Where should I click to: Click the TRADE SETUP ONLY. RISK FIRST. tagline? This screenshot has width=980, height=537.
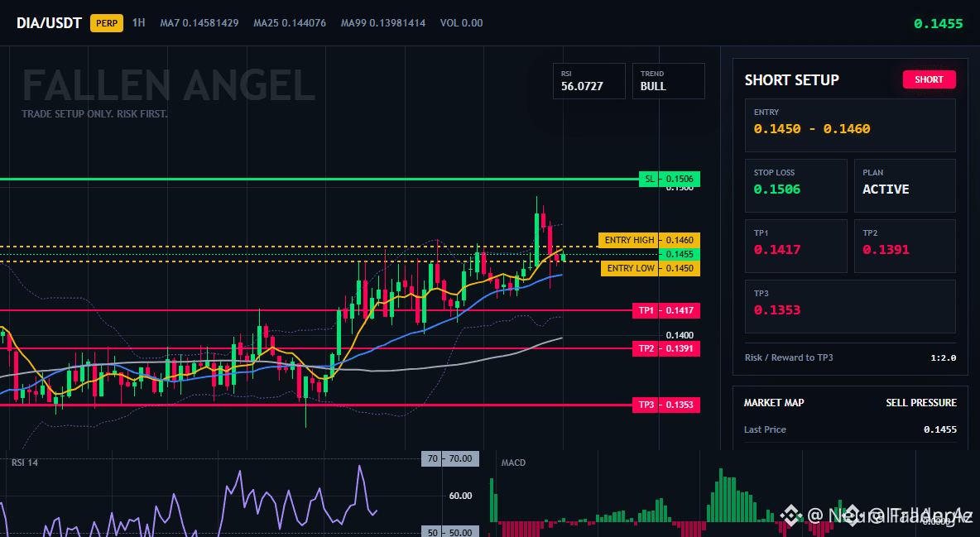click(x=94, y=114)
